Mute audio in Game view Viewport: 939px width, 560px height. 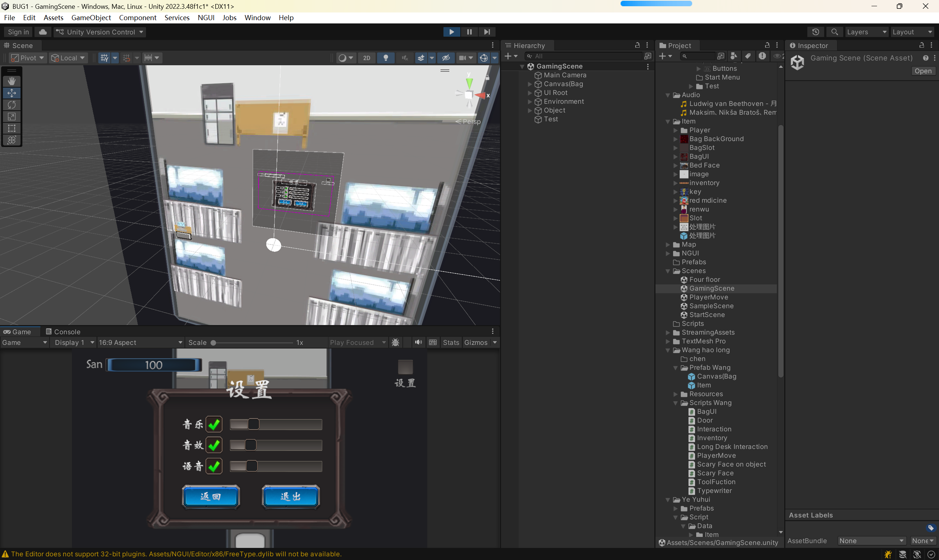[x=418, y=342]
